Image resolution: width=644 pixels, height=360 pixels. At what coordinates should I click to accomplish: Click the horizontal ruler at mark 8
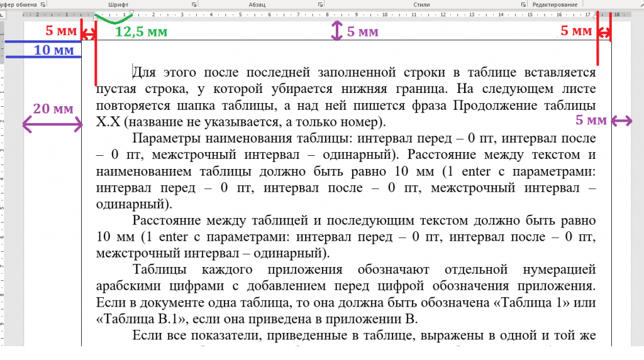327,14
